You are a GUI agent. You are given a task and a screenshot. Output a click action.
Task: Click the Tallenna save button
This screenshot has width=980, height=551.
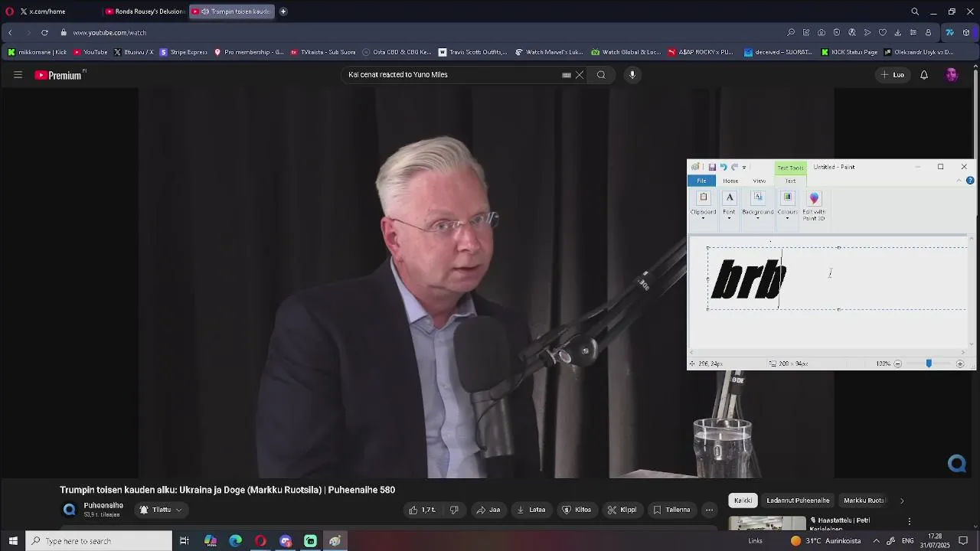coord(671,510)
